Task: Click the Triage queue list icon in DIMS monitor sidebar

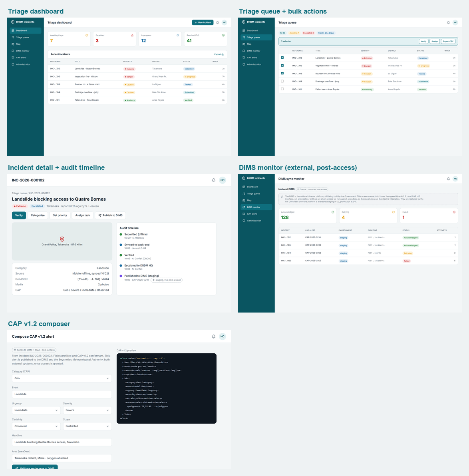Action: 244,194
